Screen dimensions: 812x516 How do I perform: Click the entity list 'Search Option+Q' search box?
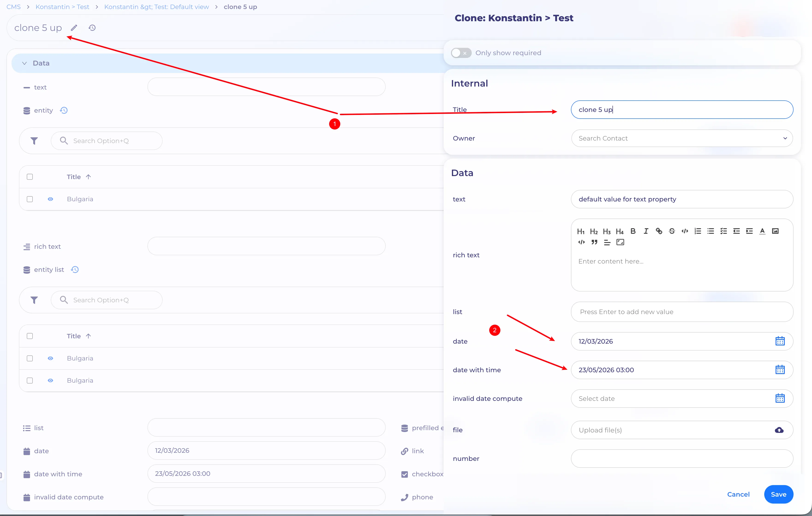pos(107,300)
